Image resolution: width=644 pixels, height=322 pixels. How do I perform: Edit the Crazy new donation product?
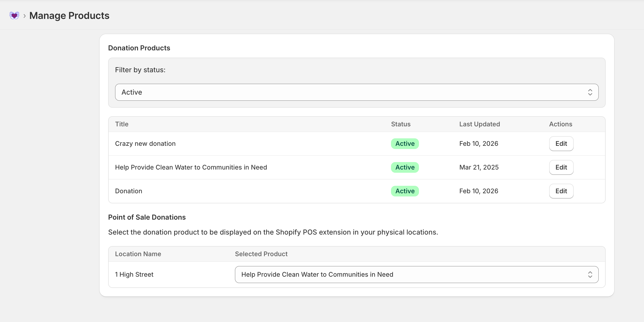coord(561,144)
